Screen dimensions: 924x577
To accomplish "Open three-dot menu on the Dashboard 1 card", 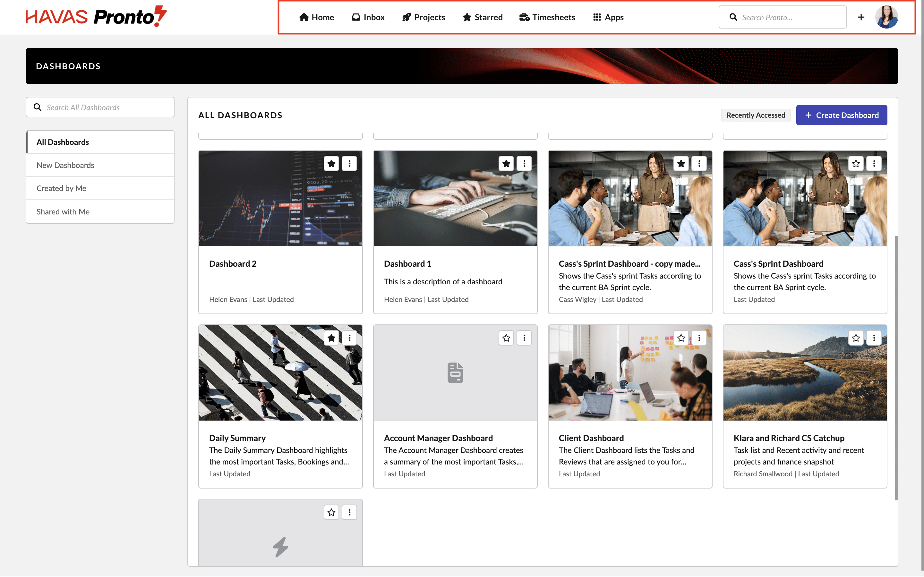I will click(524, 164).
